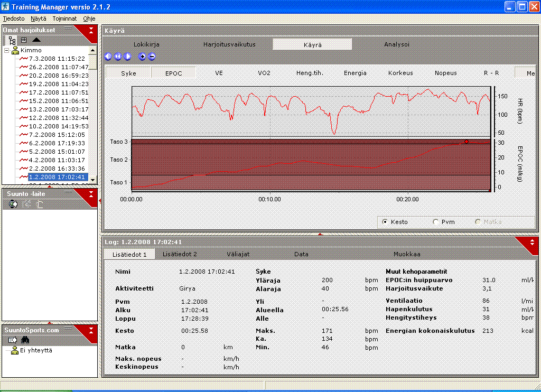Toggle the Syke graph button
This screenshot has height=392, width=541.
(128, 73)
